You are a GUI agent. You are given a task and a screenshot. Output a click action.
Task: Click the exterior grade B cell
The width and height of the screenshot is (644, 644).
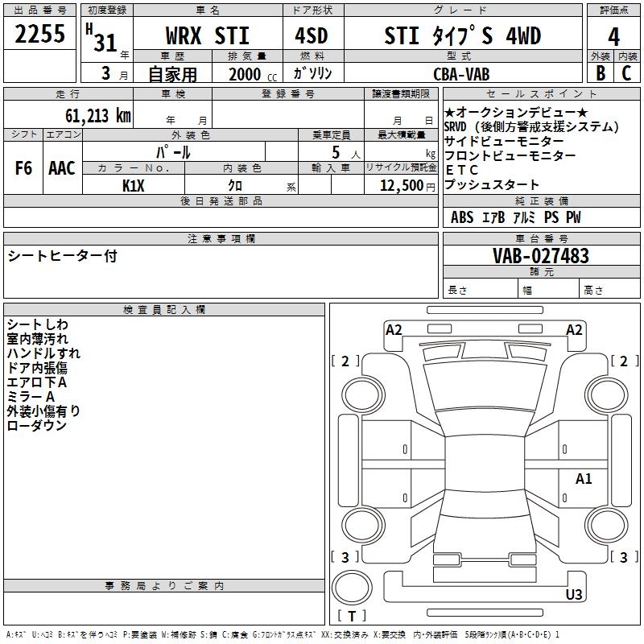tap(600, 72)
